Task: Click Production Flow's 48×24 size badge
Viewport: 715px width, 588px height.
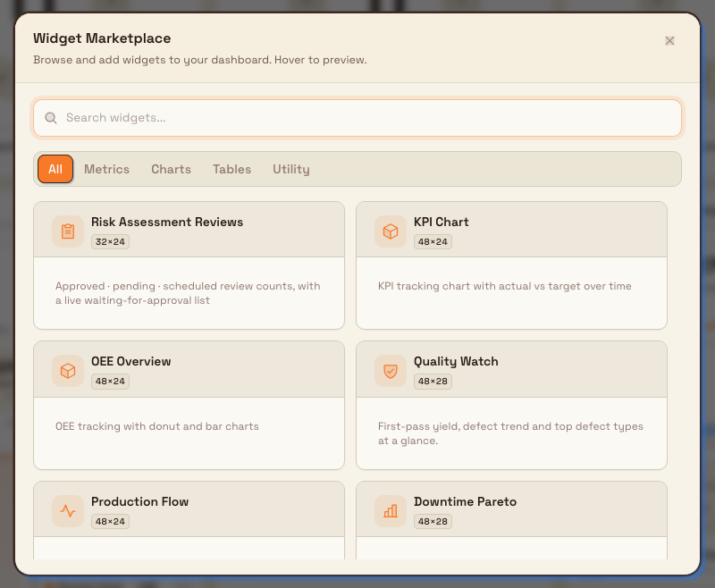Action: click(x=110, y=522)
